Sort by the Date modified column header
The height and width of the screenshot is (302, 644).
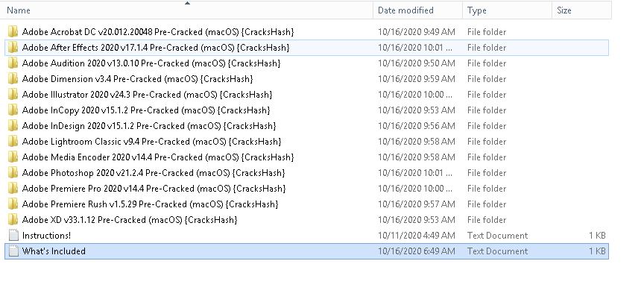click(x=405, y=10)
